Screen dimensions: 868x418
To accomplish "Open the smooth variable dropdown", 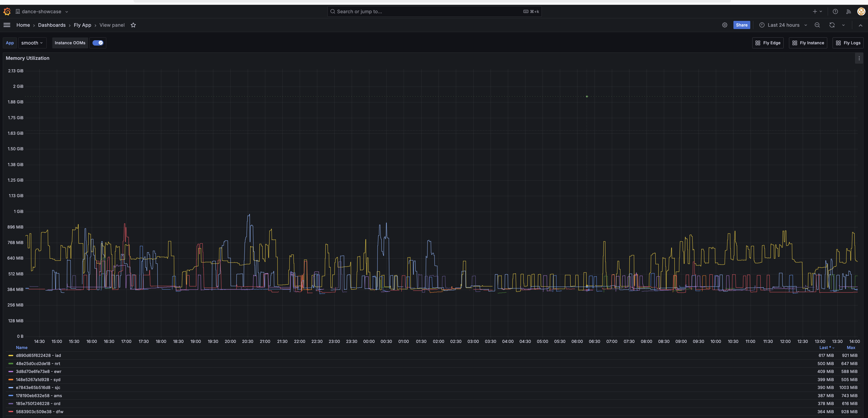I will tap(32, 43).
